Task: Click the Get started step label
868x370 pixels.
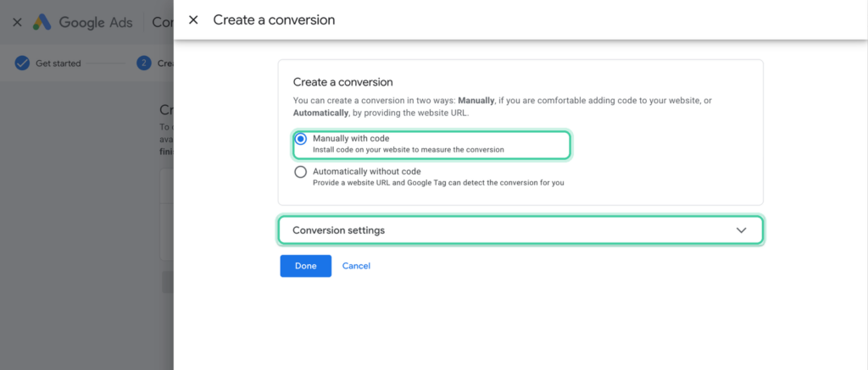Action: click(58, 64)
